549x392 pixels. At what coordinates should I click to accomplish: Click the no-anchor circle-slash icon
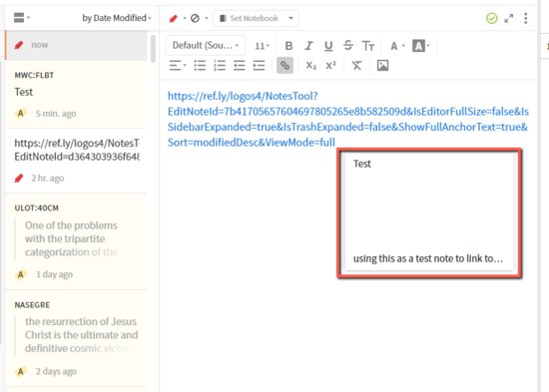pos(195,18)
